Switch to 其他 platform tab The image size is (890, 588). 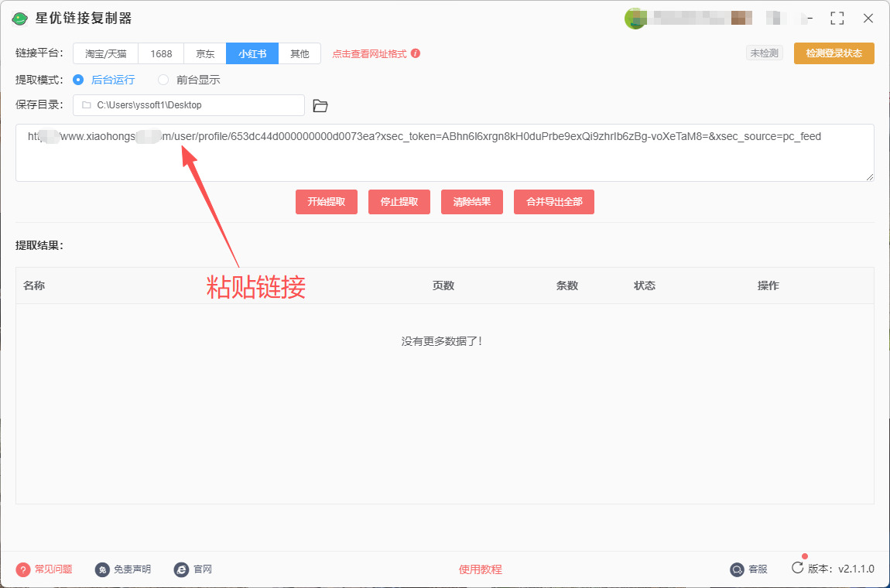tap(300, 54)
